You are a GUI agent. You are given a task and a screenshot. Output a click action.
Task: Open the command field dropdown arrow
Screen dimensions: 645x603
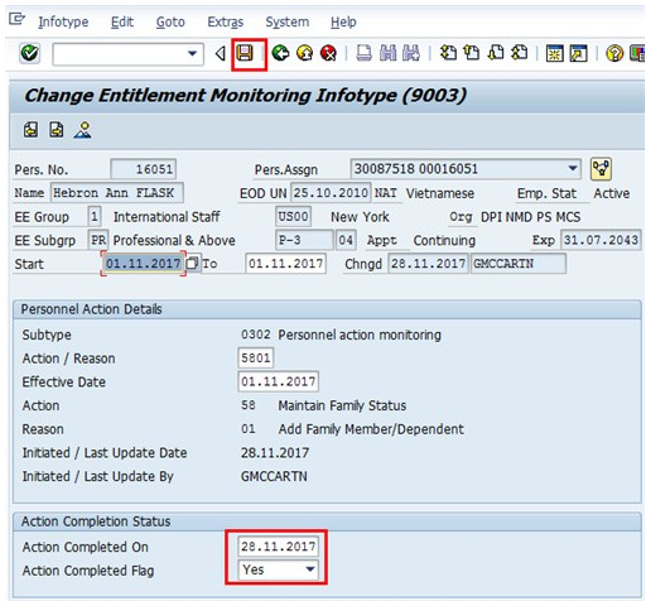[192, 53]
